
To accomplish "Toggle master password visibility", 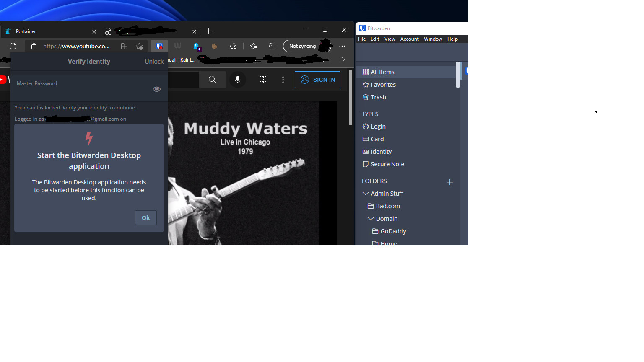I will point(156,88).
